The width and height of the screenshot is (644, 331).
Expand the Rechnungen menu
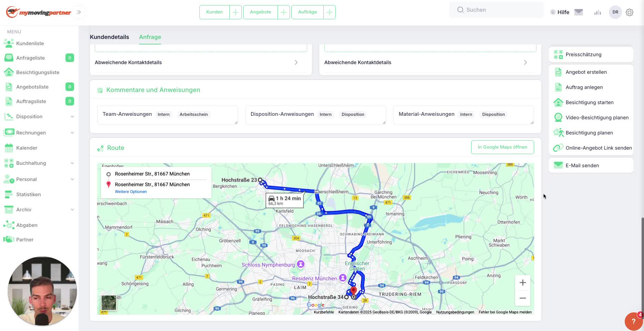click(x=72, y=133)
